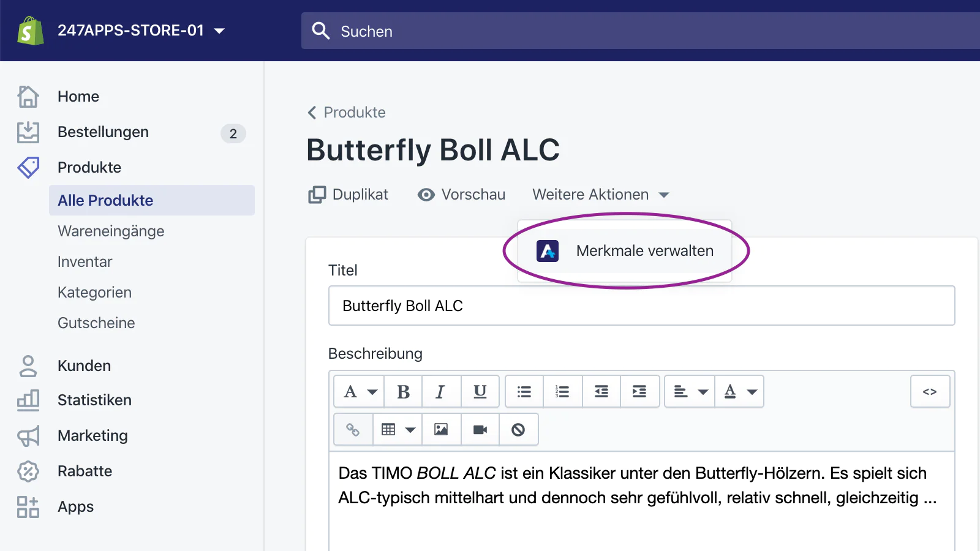Click the Bestellungen inbox icon
Screen dimensions: 980x551
(x=28, y=132)
